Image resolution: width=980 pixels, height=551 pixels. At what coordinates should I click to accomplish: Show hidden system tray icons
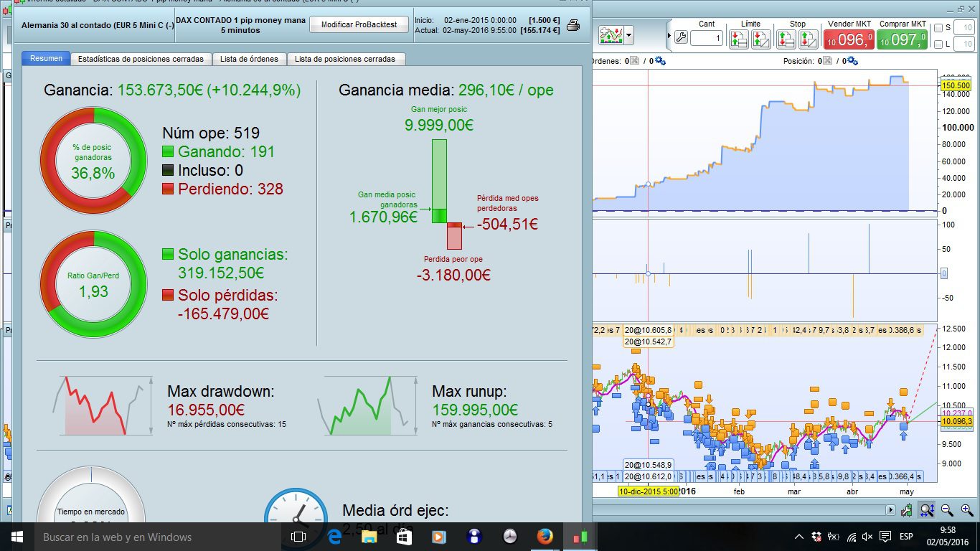799,537
